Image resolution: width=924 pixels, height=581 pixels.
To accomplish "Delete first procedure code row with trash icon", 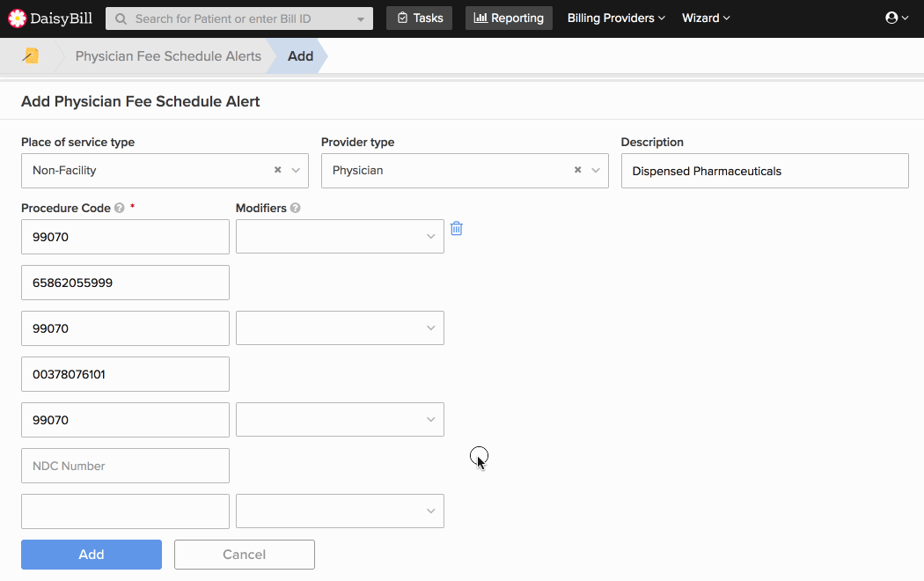I will [457, 229].
